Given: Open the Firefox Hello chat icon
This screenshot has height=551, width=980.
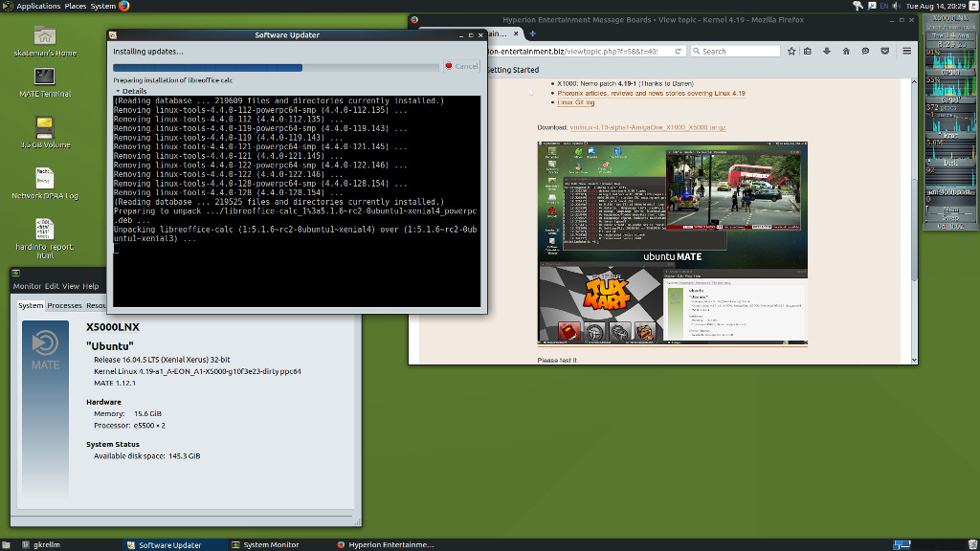Looking at the screenshot, I should point(865,52).
